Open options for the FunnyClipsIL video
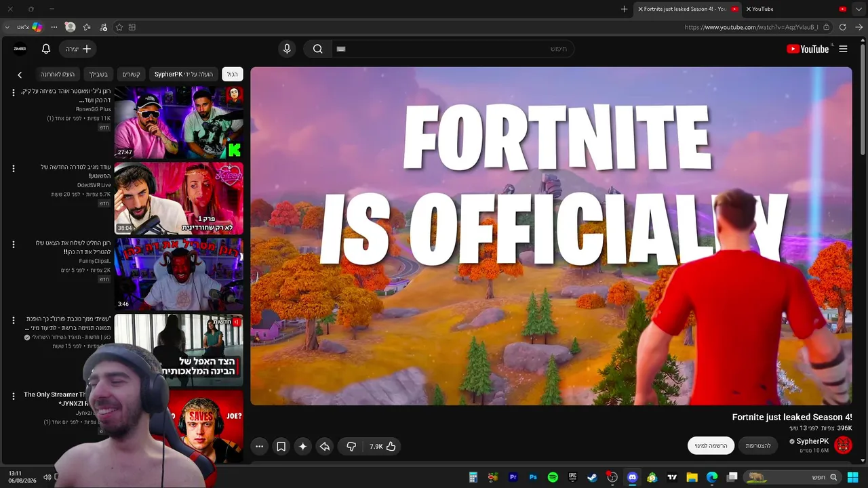 [13, 244]
